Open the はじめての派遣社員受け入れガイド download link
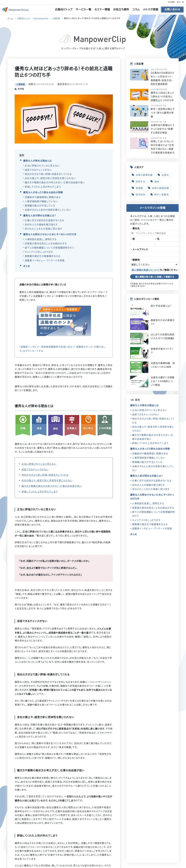 [162, 336]
